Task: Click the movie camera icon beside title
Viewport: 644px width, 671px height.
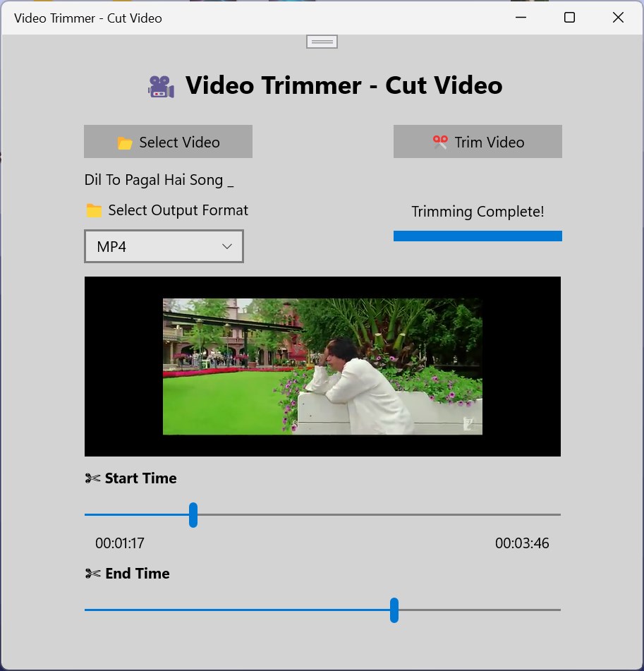Action: click(161, 87)
